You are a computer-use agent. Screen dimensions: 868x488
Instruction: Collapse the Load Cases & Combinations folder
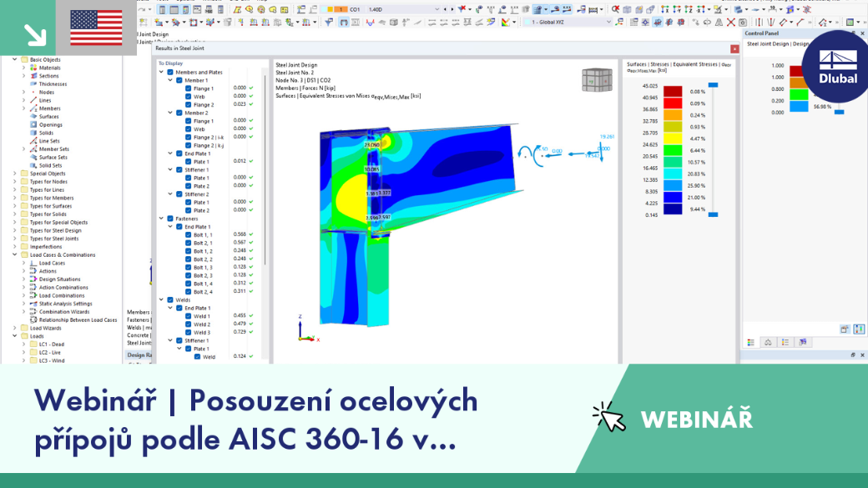tap(15, 255)
